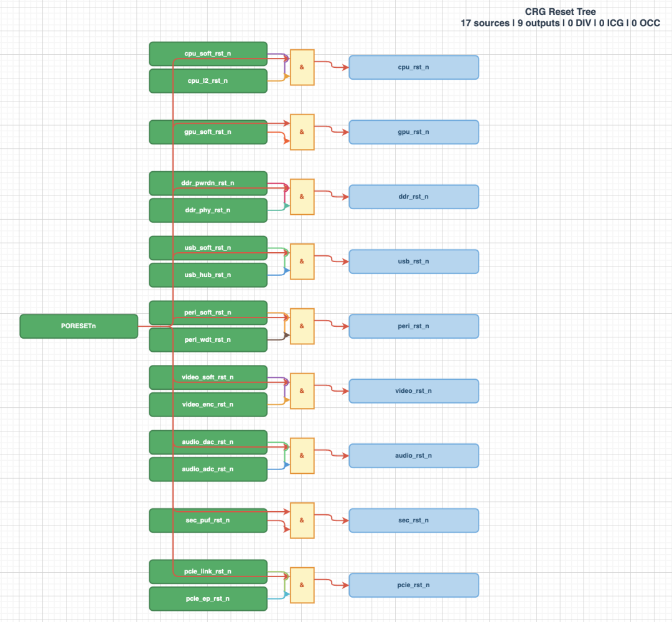This screenshot has width=672, height=622.
Task: Select the peri_rst_n output block
Action: tap(414, 326)
